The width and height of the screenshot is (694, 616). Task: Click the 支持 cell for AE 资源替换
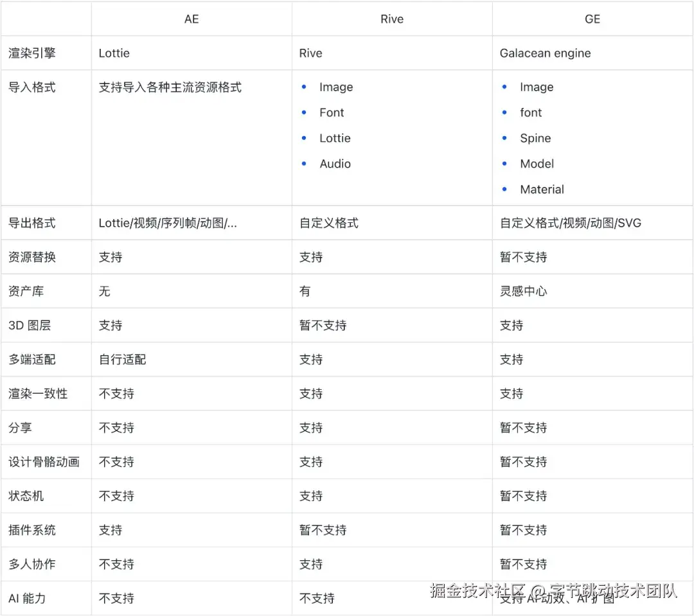coord(110,256)
